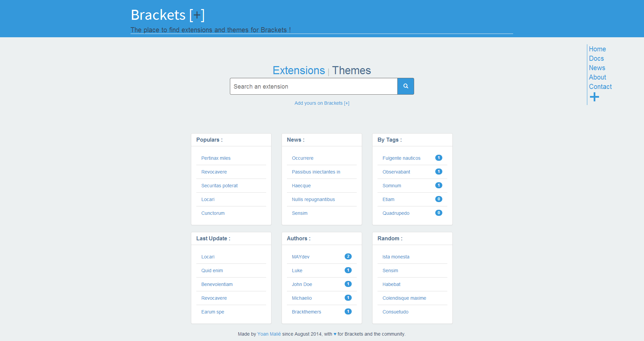Select the Somnum tag

coord(392,185)
